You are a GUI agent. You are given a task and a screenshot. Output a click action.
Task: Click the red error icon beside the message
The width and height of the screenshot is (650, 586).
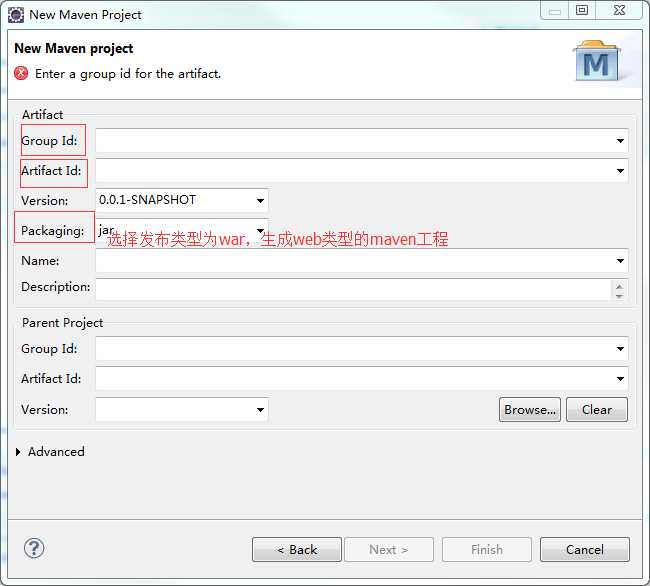21,73
